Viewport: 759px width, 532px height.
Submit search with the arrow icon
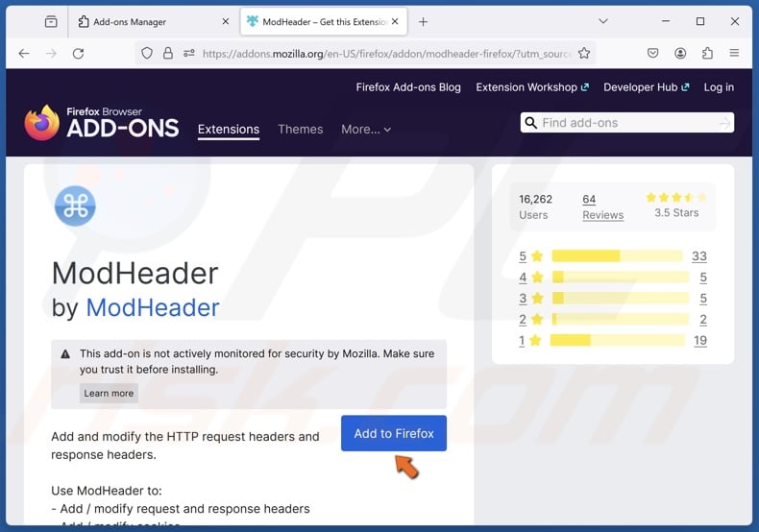(724, 123)
